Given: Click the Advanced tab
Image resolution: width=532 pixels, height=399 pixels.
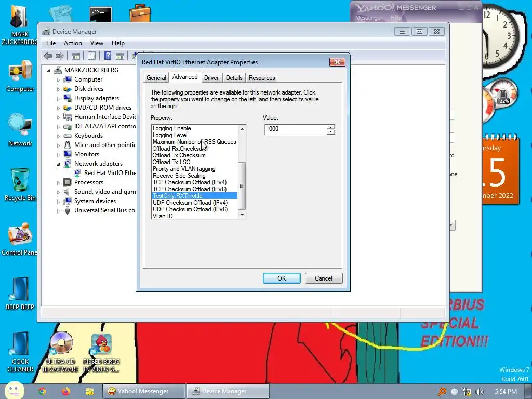Looking at the screenshot, I should coord(185,77).
